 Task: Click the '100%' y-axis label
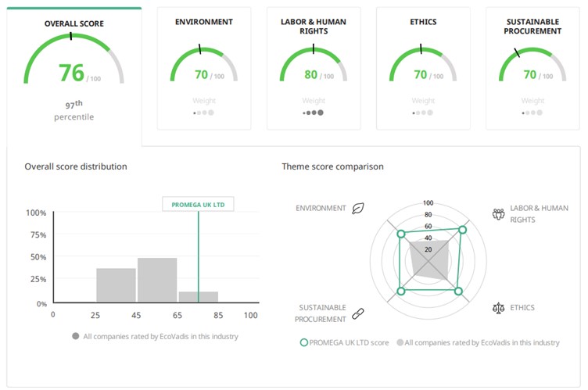click(36, 213)
